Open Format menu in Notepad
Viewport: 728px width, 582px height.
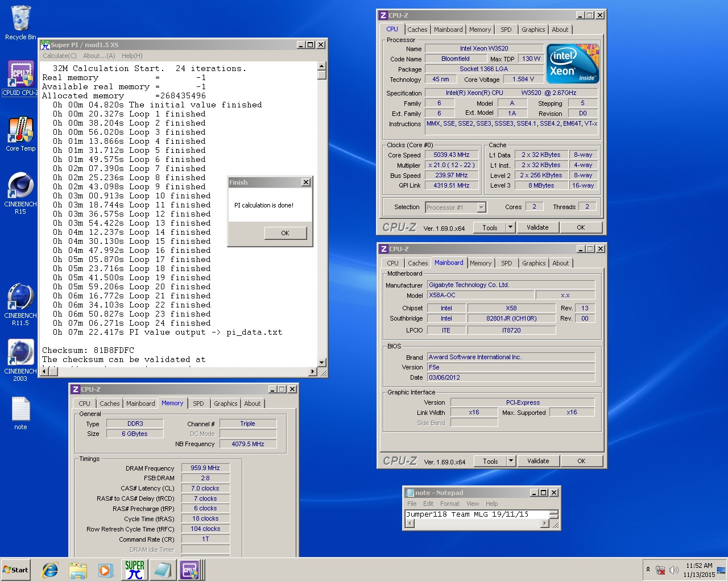coord(450,504)
